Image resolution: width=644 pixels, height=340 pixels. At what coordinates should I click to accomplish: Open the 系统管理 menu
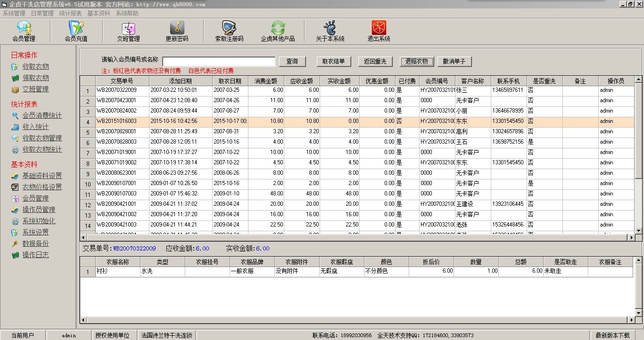(14, 14)
